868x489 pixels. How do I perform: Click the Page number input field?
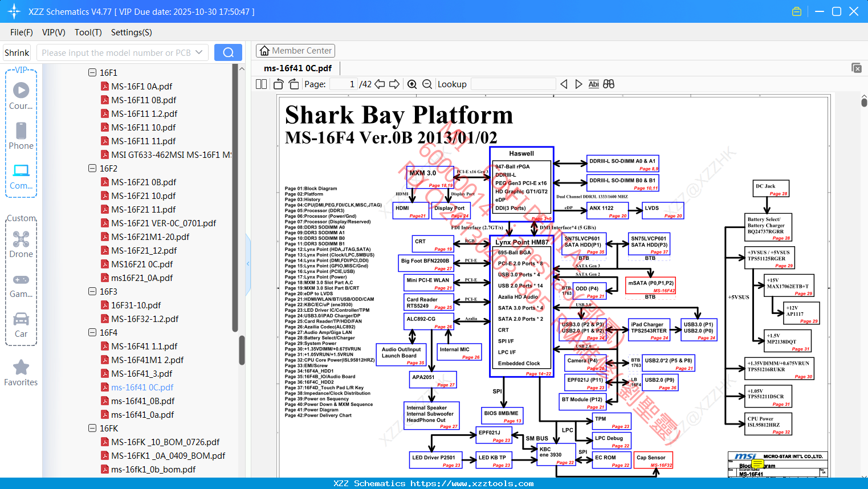[344, 84]
